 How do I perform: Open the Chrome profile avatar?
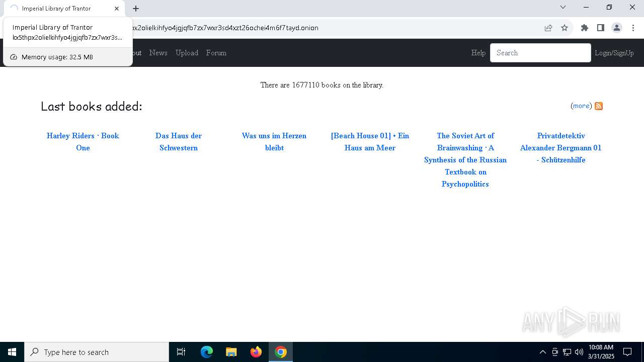pos(617,28)
